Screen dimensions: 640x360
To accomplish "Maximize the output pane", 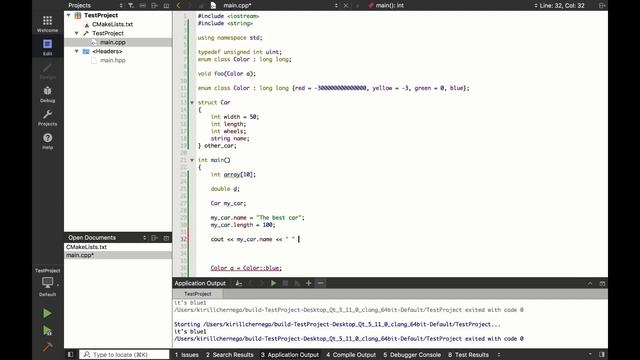I will click(602, 283).
